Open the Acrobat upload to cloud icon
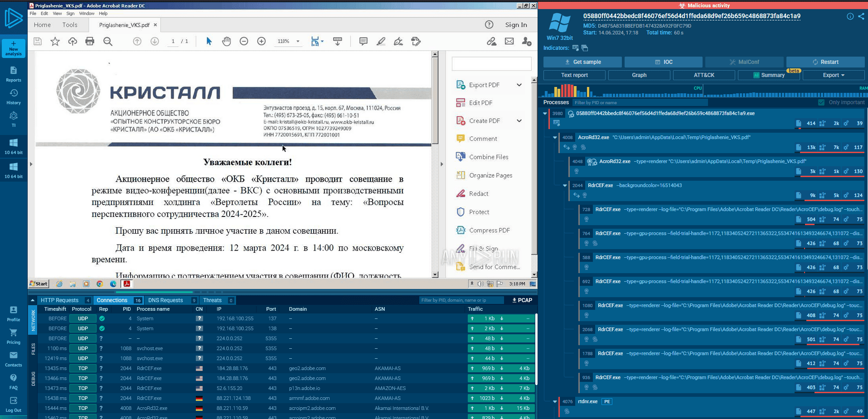868x419 pixels. point(73,41)
